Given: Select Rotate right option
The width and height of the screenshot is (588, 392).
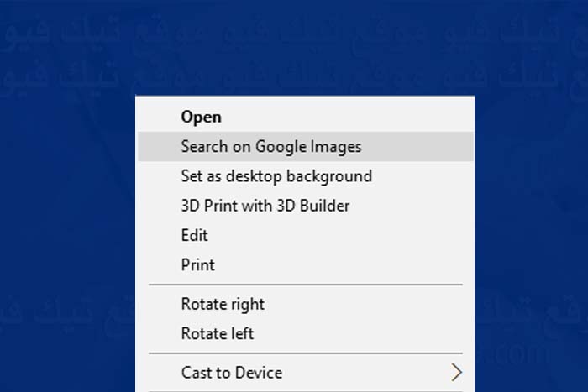Looking at the screenshot, I should pos(306,304).
